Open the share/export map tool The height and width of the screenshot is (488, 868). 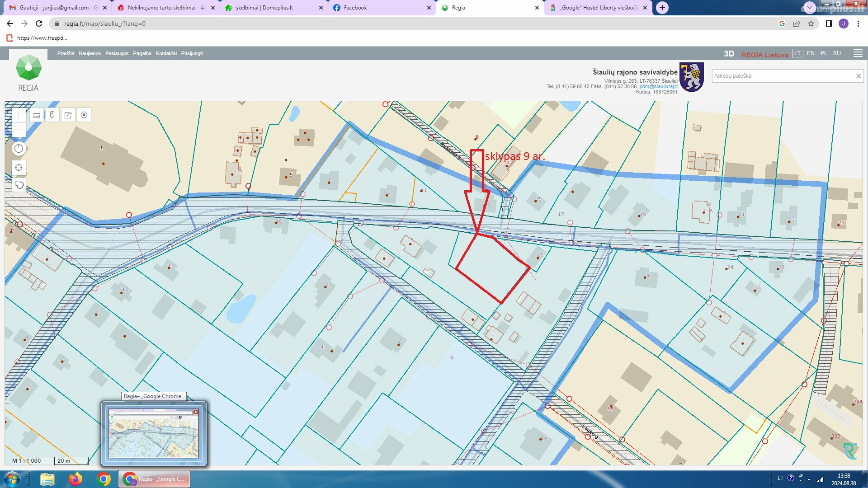tap(68, 115)
